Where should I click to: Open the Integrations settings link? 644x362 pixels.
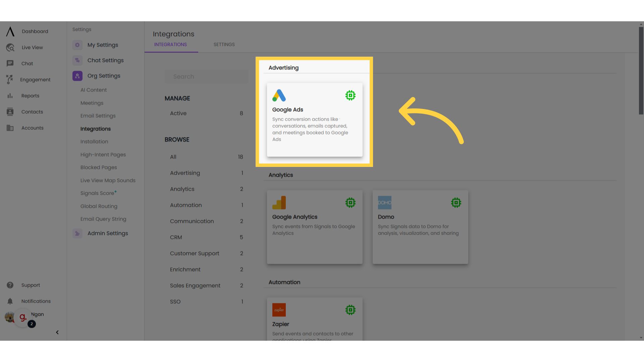click(x=96, y=129)
